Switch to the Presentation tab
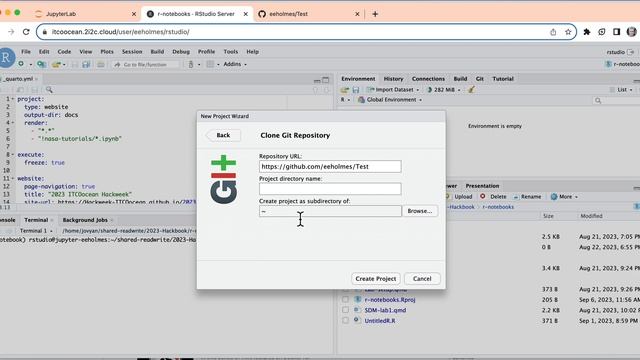Screen dimensions: 640x360 click(x=482, y=186)
